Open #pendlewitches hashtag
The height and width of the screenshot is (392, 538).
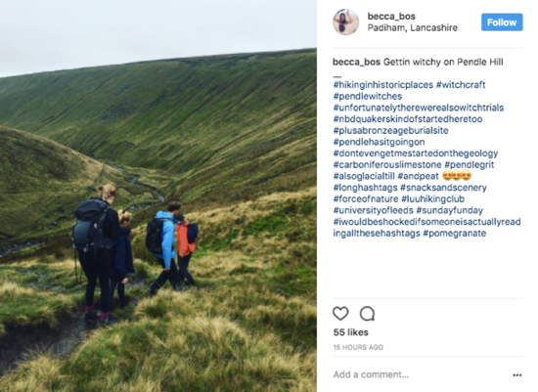tap(368, 96)
